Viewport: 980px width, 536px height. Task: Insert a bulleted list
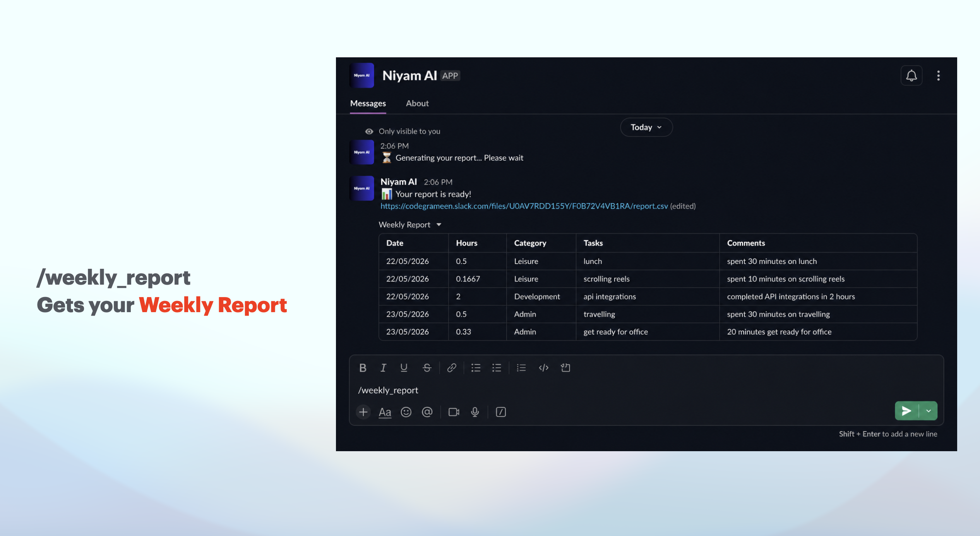coord(497,368)
